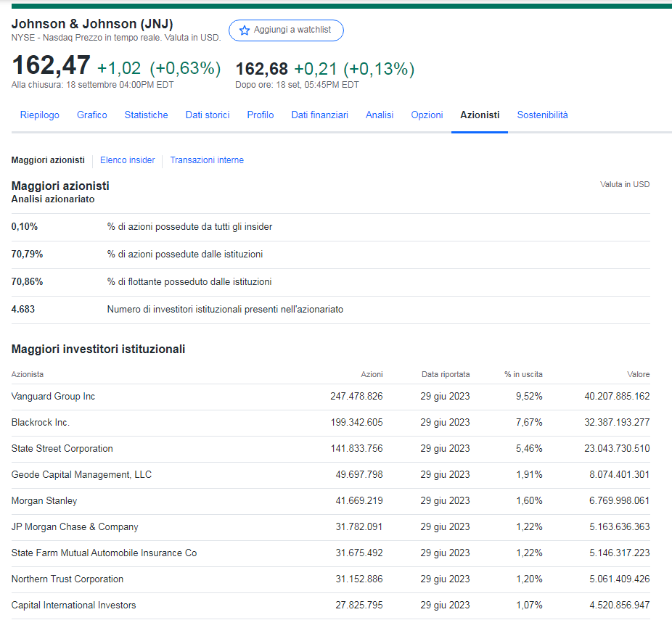Screen dimensions: 672x620
Task: Click the Valore column header
Action: pos(639,375)
